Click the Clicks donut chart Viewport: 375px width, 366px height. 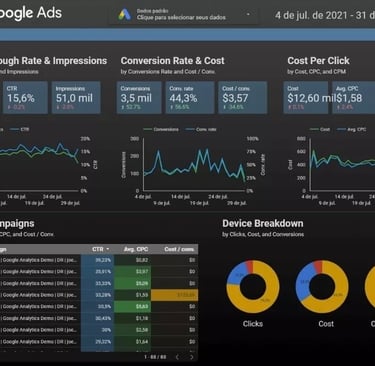253,287
